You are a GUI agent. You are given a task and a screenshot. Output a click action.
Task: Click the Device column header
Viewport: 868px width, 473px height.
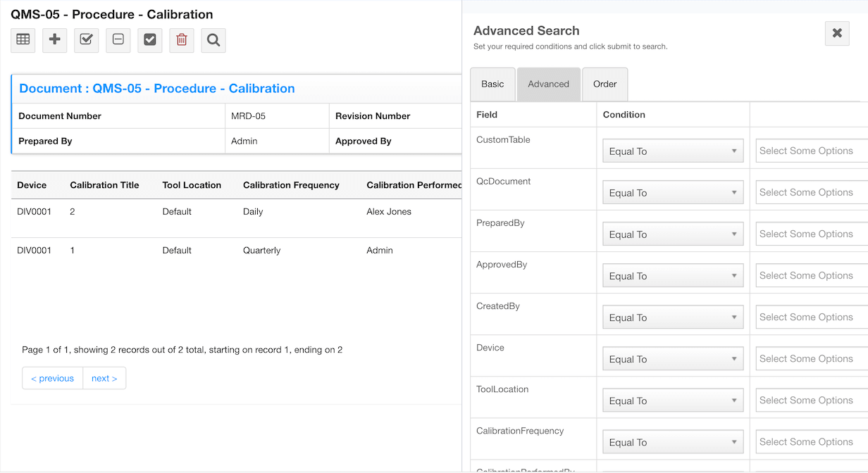[32, 185]
